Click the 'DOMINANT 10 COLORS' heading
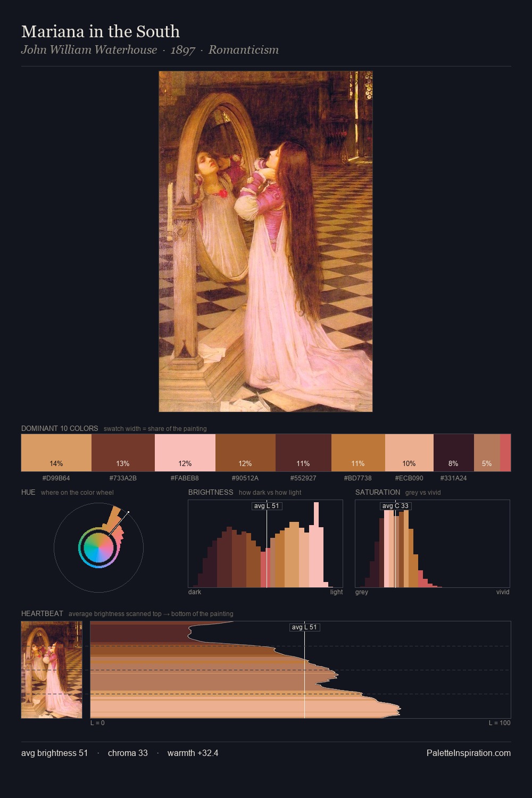Screen dimensions: 532x798 (60, 428)
